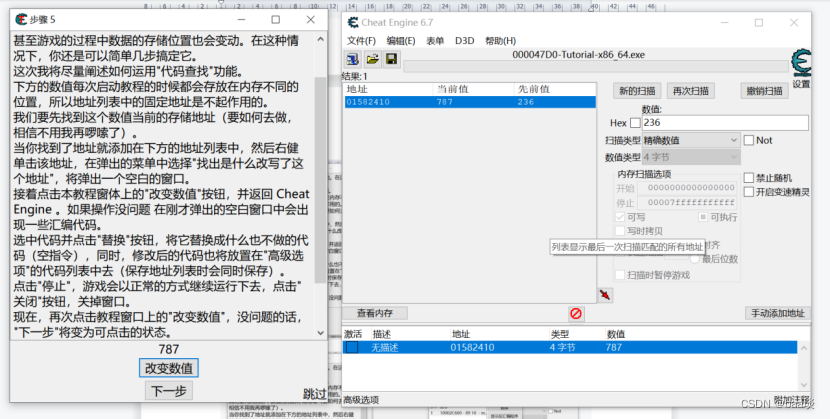Open the 表单 menu
The width and height of the screenshot is (830, 419).
click(435, 41)
